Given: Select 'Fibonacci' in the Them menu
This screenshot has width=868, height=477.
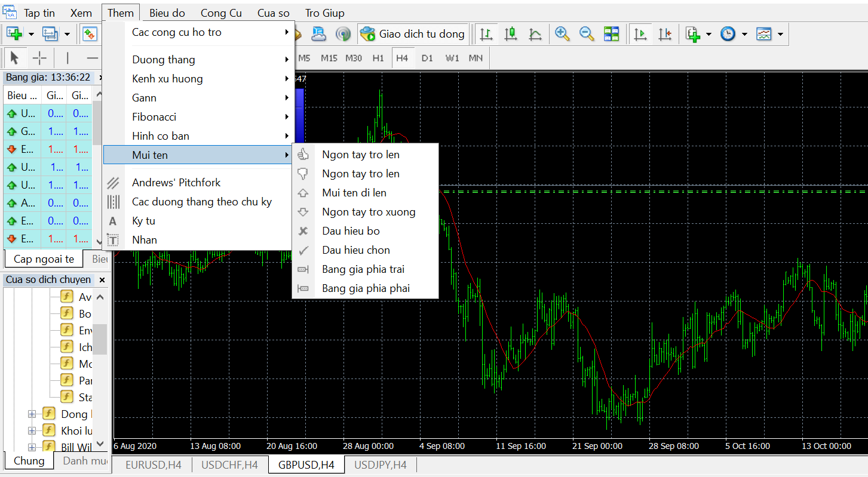Looking at the screenshot, I should [199, 117].
